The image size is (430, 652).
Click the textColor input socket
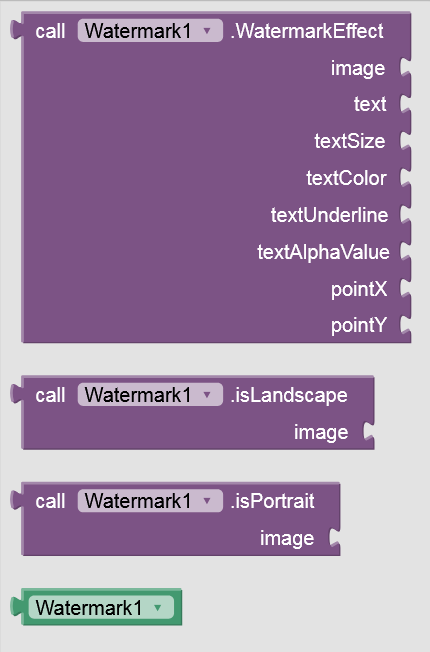(x=405, y=178)
